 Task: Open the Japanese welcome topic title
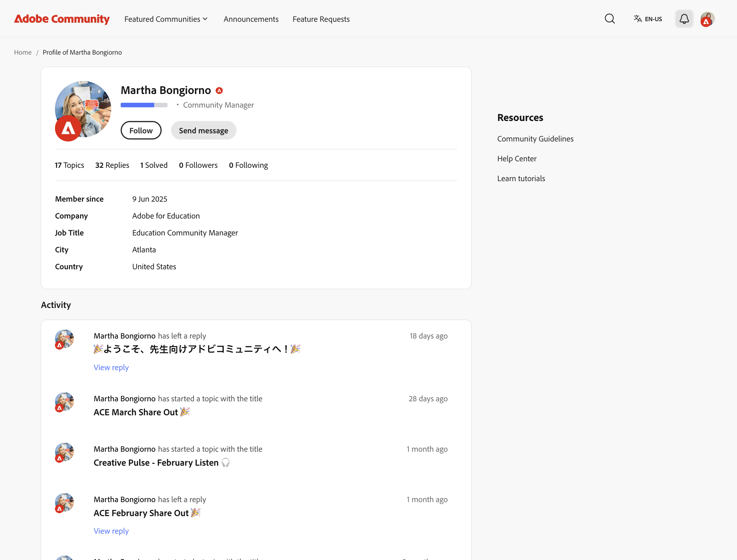[197, 349]
